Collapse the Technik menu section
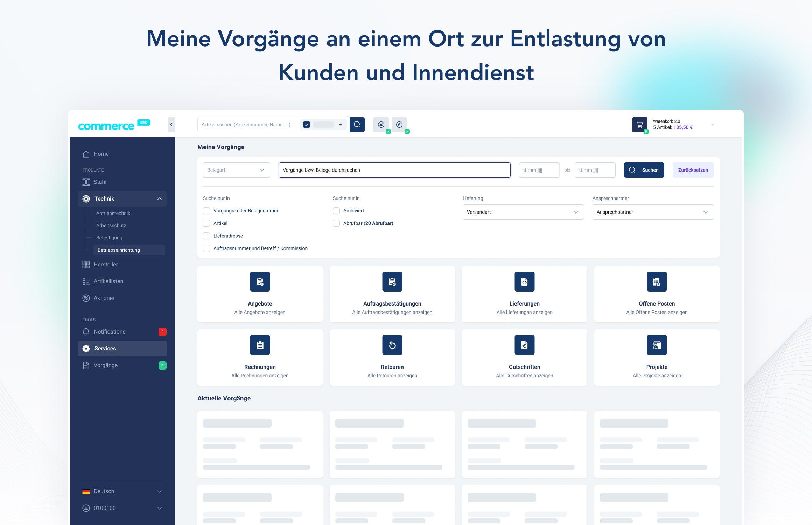This screenshot has width=812, height=525. 160,199
